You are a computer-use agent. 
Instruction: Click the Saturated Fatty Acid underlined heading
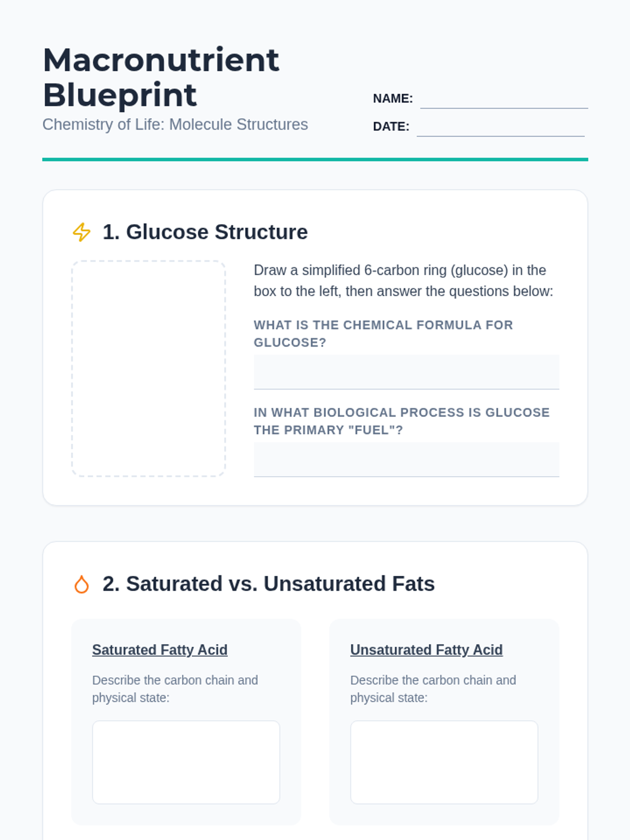(160, 650)
